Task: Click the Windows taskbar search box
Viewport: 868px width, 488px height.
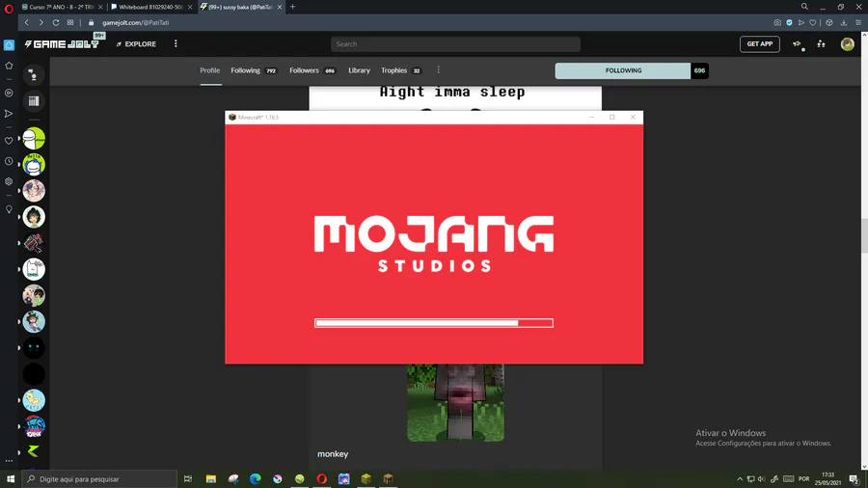Action: click(99, 479)
